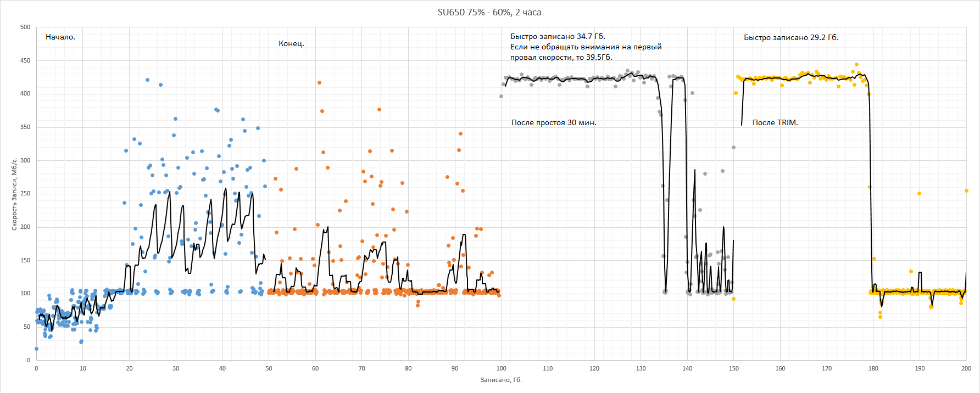Click the x-axis title 'Записано, Гб.'
The width and height of the screenshot is (980, 393).
pos(501,379)
